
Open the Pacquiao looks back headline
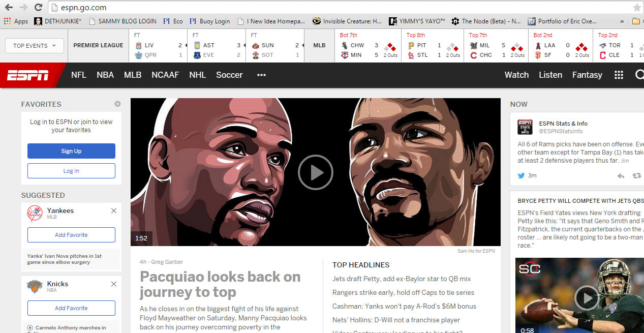click(x=220, y=285)
